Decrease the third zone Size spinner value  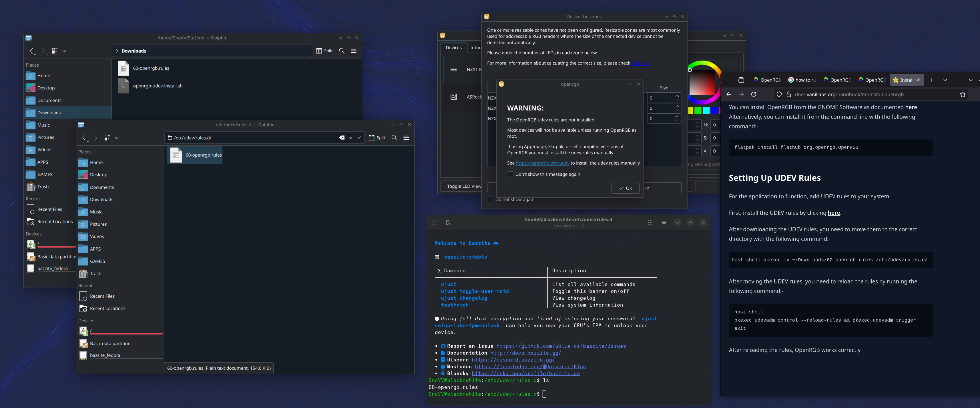[677, 121]
